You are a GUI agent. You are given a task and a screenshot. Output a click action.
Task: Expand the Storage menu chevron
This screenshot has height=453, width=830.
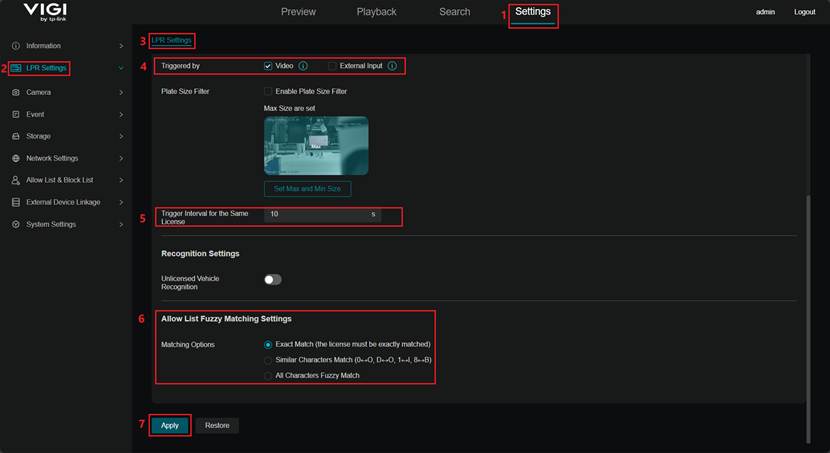click(x=121, y=137)
